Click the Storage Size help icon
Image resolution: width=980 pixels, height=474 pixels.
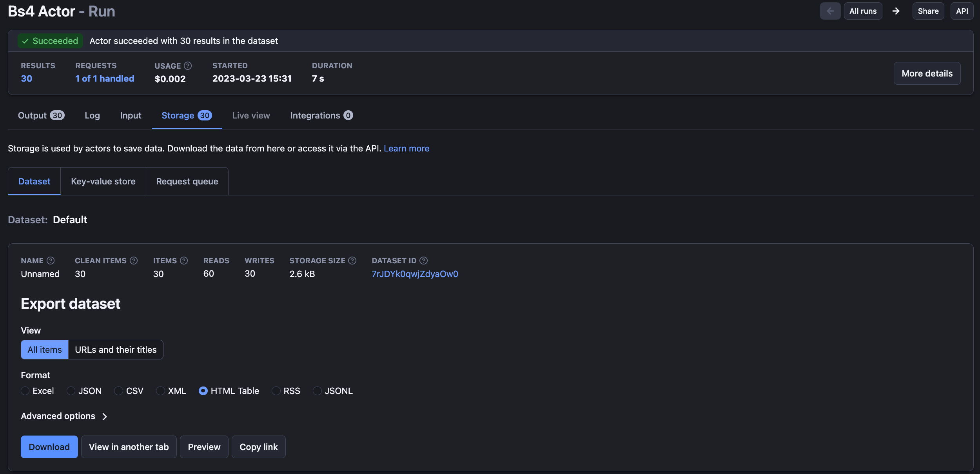click(x=352, y=261)
